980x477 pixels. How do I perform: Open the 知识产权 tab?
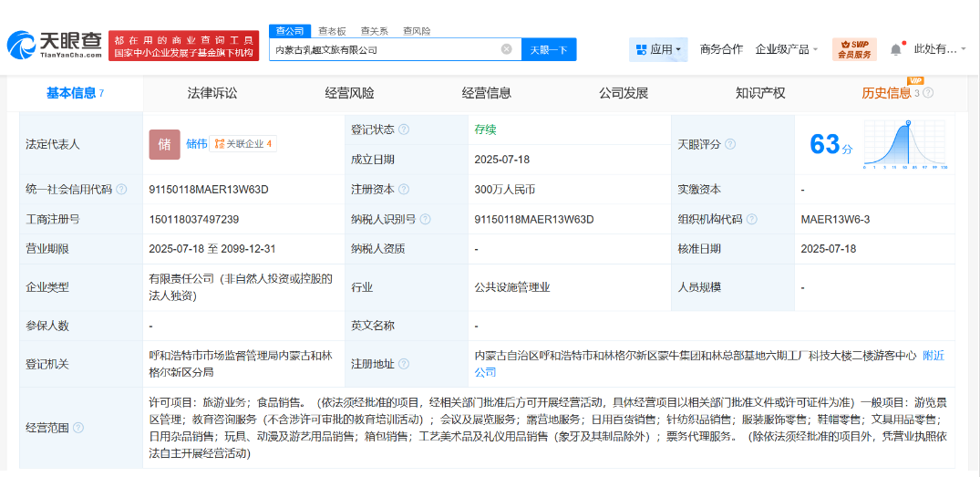(x=760, y=93)
